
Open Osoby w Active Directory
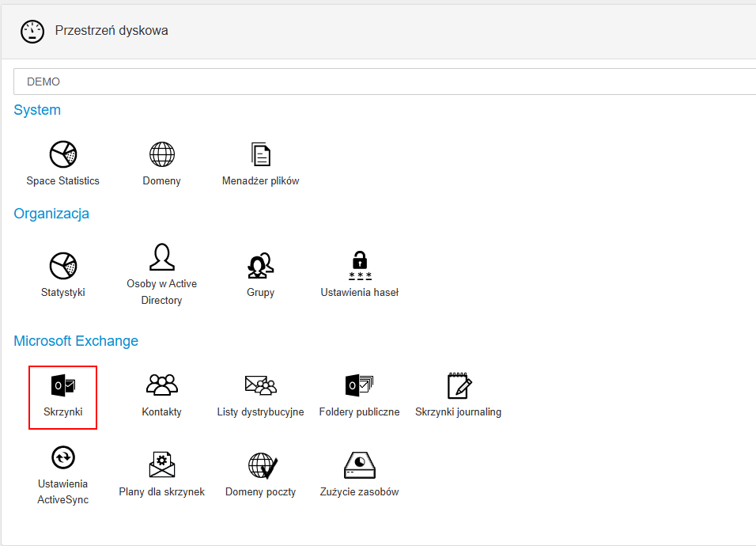[x=162, y=257]
